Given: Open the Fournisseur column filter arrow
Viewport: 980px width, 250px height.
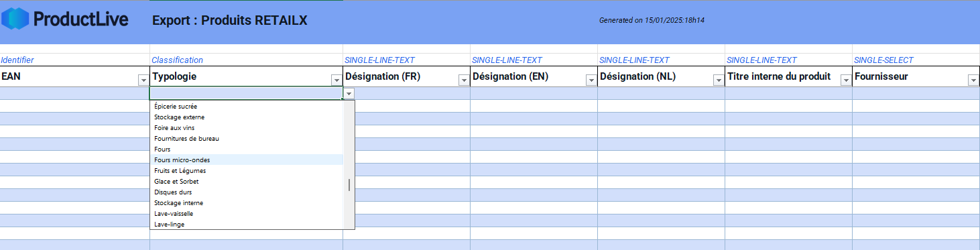Looking at the screenshot, I should (973, 80).
